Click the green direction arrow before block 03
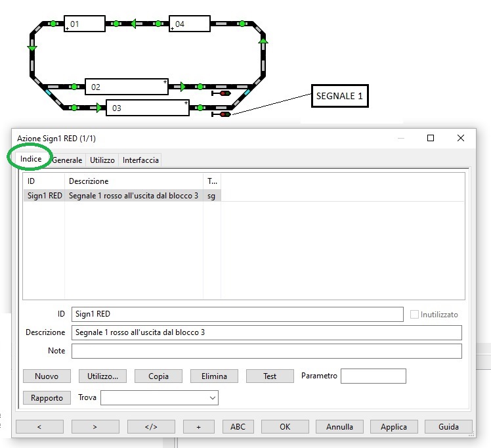Viewport: 491px width, 448px height. pyautogui.click(x=100, y=108)
